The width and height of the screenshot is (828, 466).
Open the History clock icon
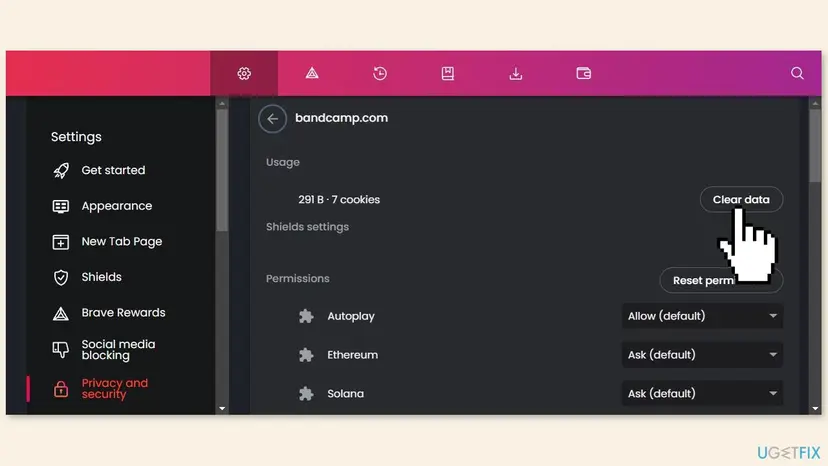380,73
